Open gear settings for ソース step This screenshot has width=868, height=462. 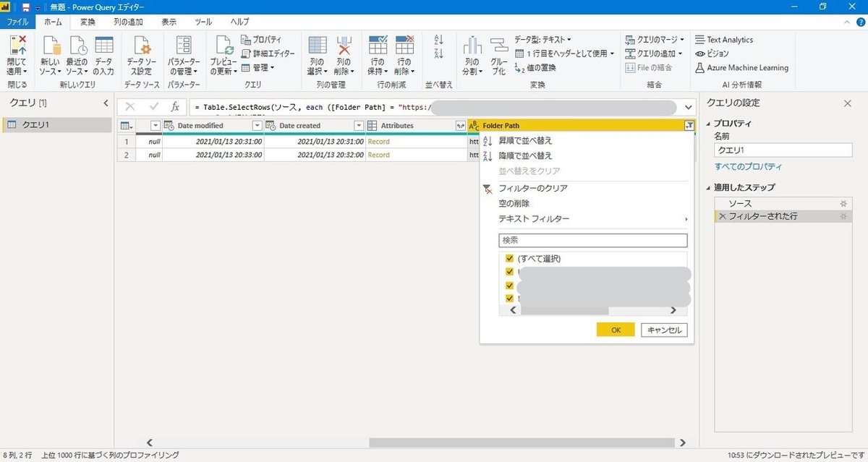843,204
